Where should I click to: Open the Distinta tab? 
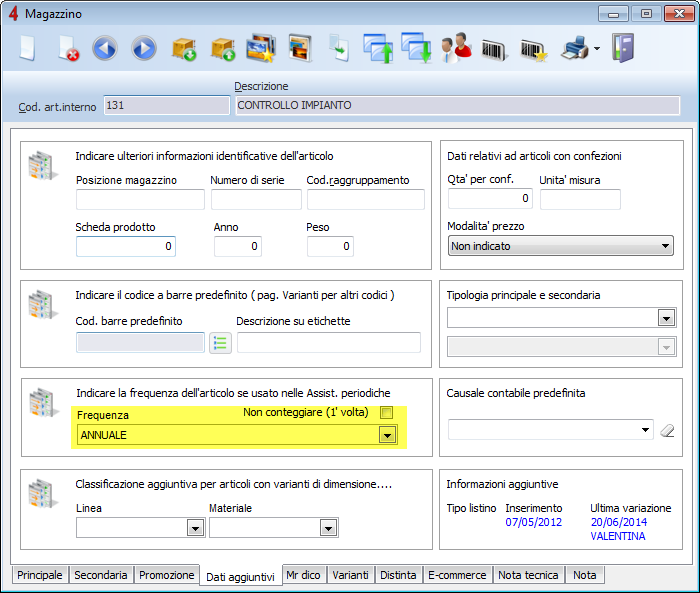pos(398,575)
